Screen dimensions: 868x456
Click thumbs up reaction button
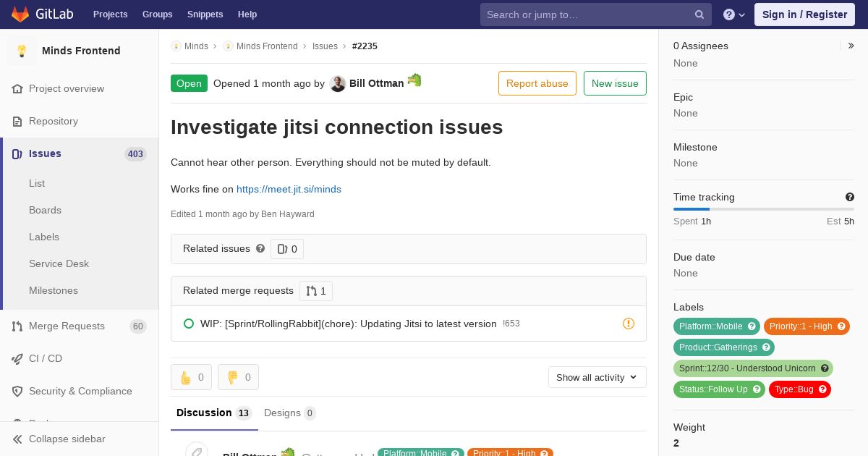tap(191, 377)
